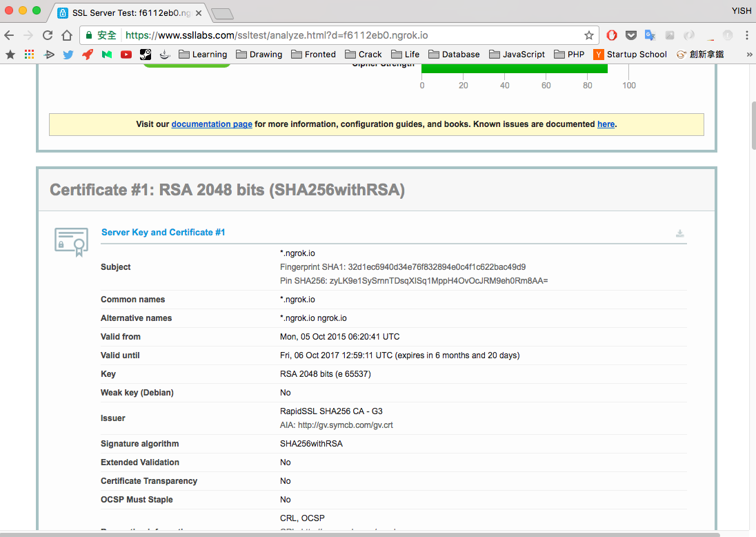Click the Certificate #1 section heading
The height and width of the screenshot is (537, 756).
[x=227, y=190]
